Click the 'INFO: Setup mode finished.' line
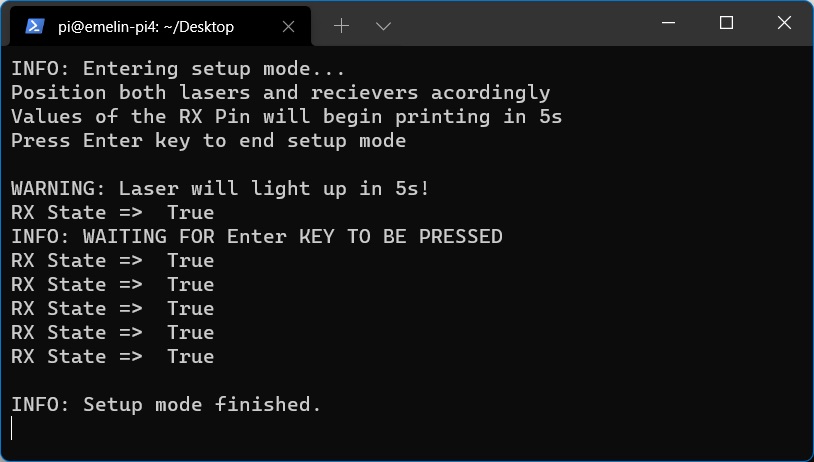This screenshot has height=462, width=814. coord(166,404)
